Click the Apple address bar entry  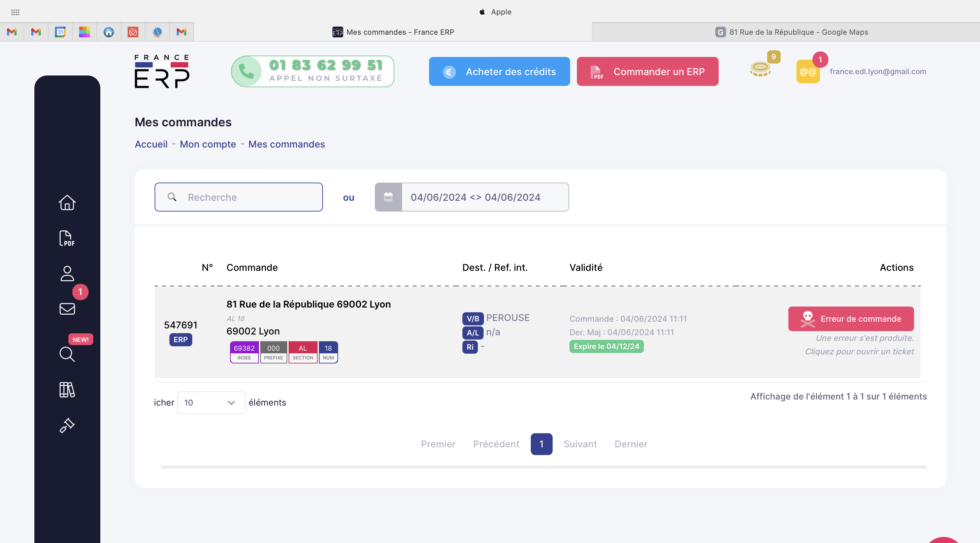(x=495, y=12)
